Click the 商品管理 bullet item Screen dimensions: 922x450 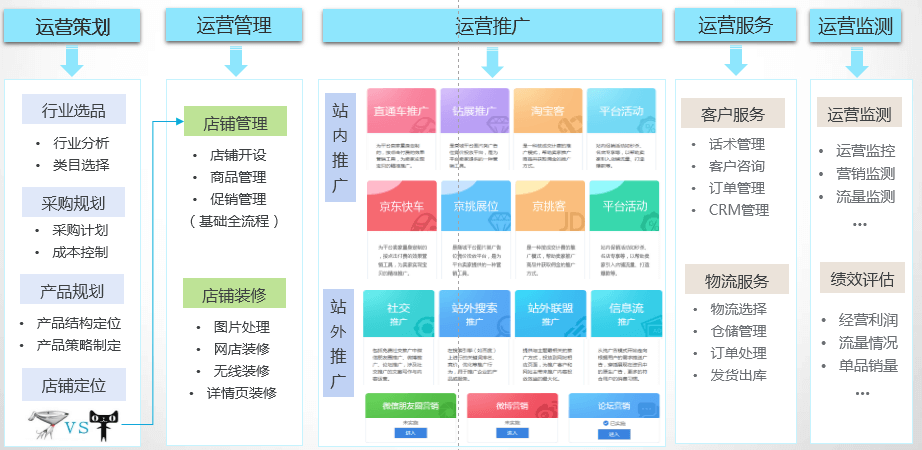pos(238,177)
